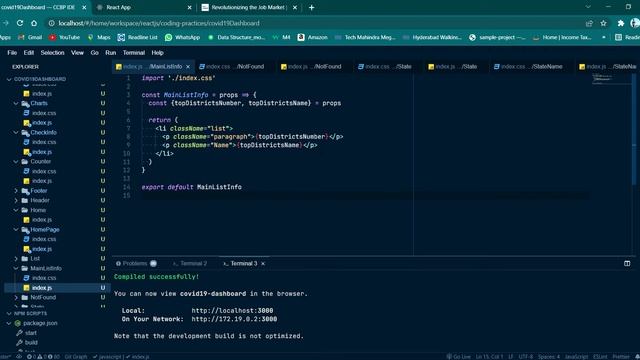This screenshot has height=360, width=640.
Task: Close the MainListInfo index.js editor tab
Action: tap(188, 67)
